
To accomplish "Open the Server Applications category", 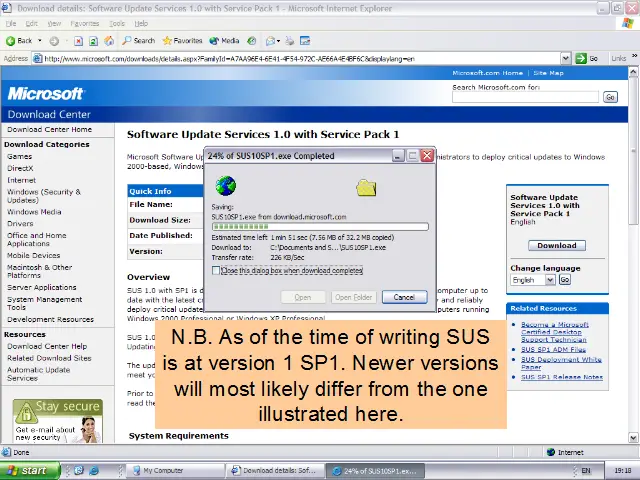I will click(42, 287).
